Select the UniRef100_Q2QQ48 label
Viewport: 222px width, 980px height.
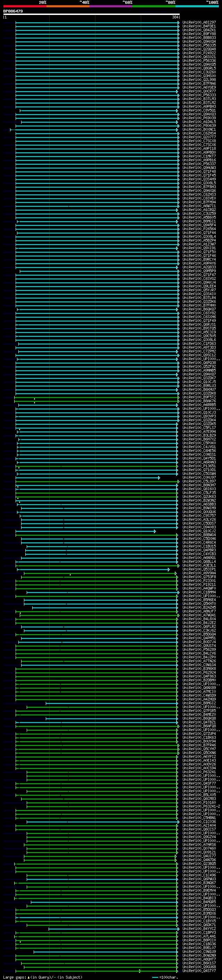(x=199, y=49)
